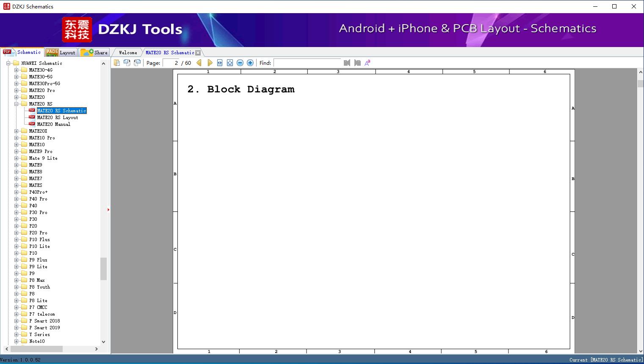The height and width of the screenshot is (364, 644).
Task: Click the folder icon next to MATE10 Pro
Action: coord(24,138)
